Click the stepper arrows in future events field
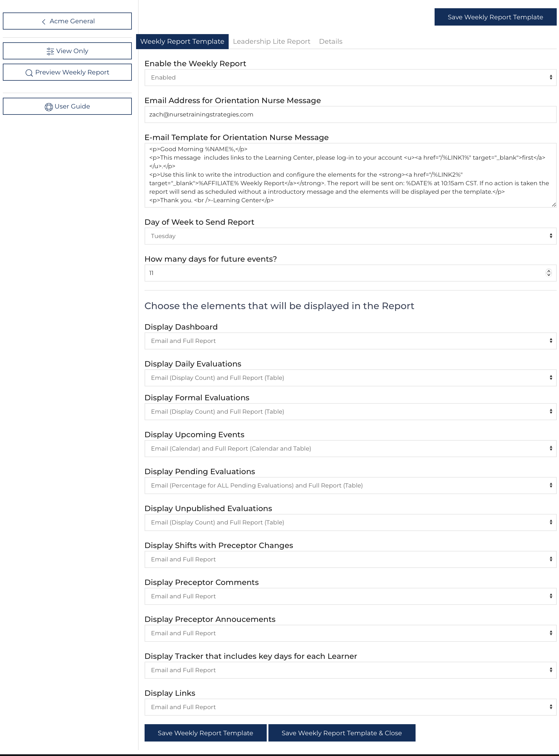 [x=548, y=273]
